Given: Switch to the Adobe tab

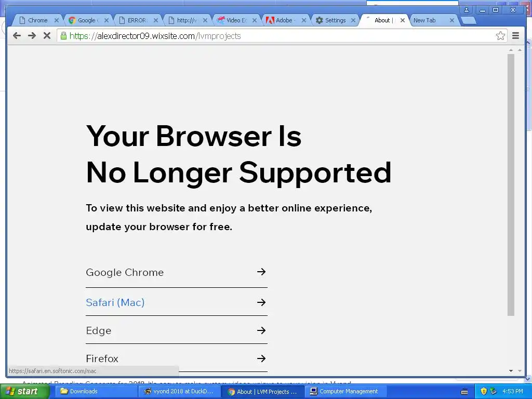Looking at the screenshot, I should [284, 20].
